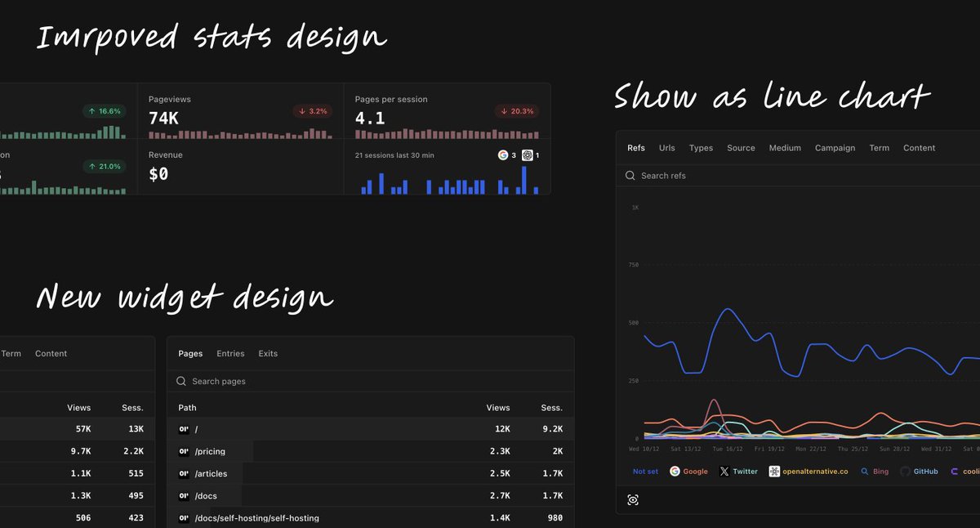Image resolution: width=980 pixels, height=528 pixels.
Task: Click the site icon beside /docs
Action: 184,496
